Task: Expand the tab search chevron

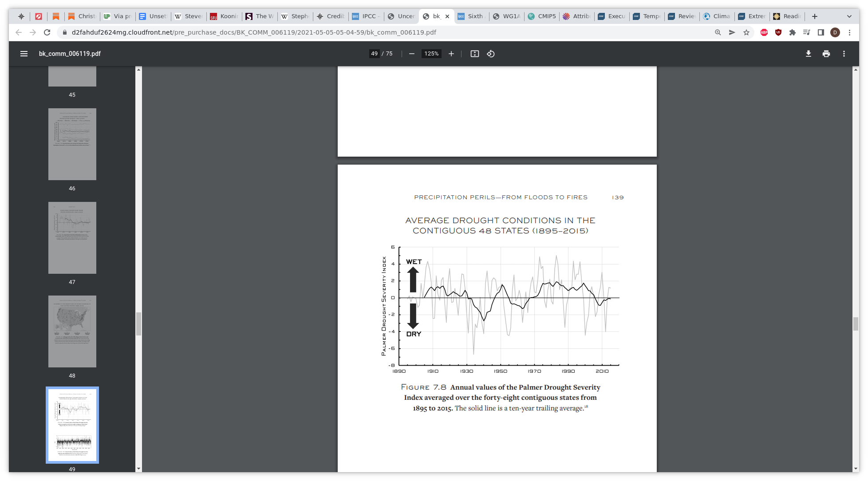Action: click(849, 16)
